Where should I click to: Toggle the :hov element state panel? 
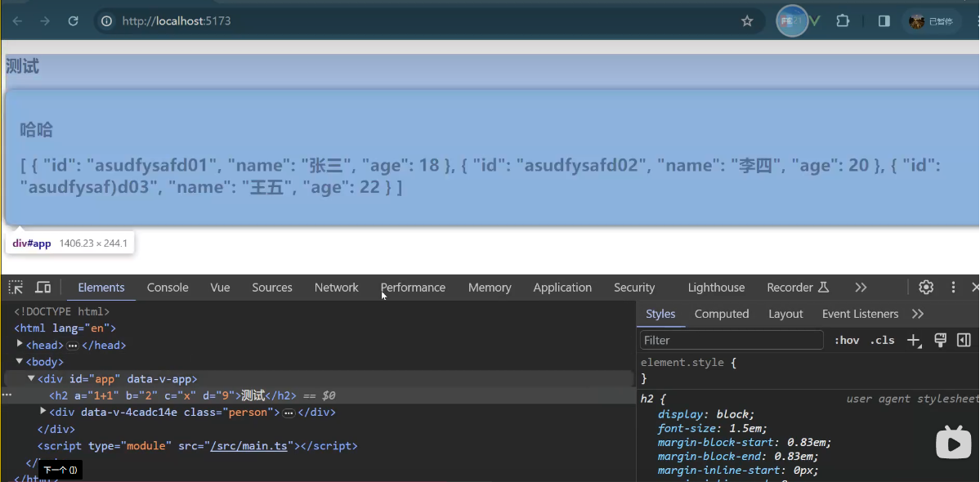click(847, 341)
